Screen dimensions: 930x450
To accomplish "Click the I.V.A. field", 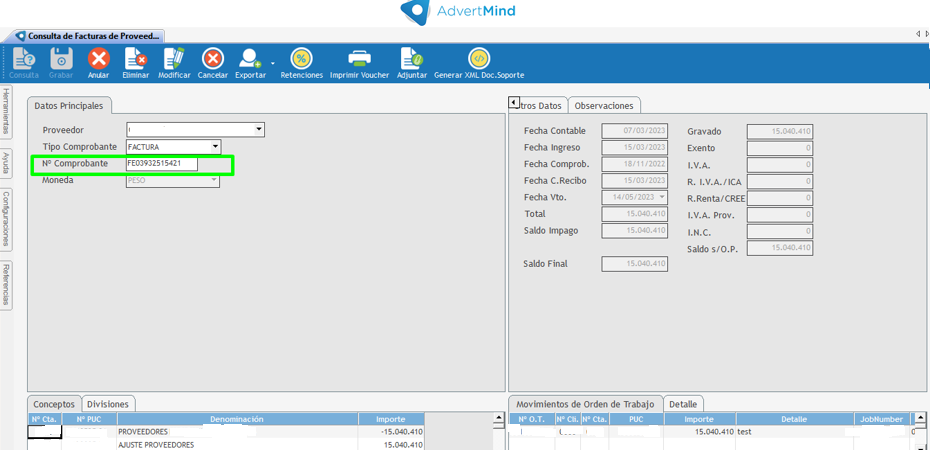I will coord(780,165).
